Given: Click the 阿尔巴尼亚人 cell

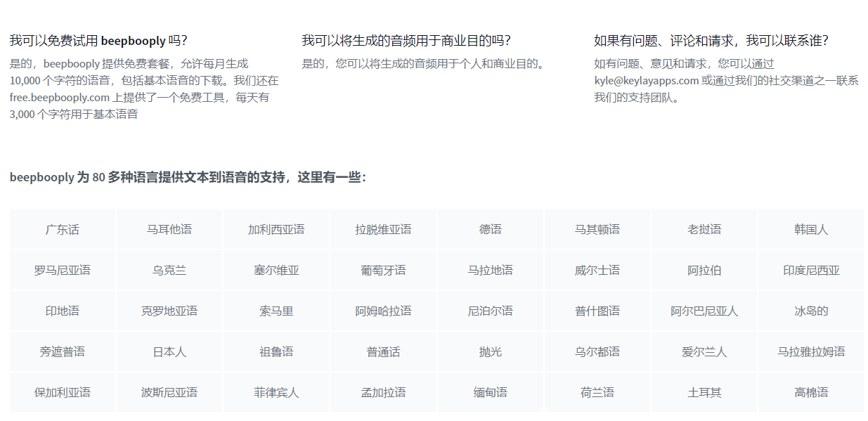Looking at the screenshot, I should pyautogui.click(x=704, y=311).
